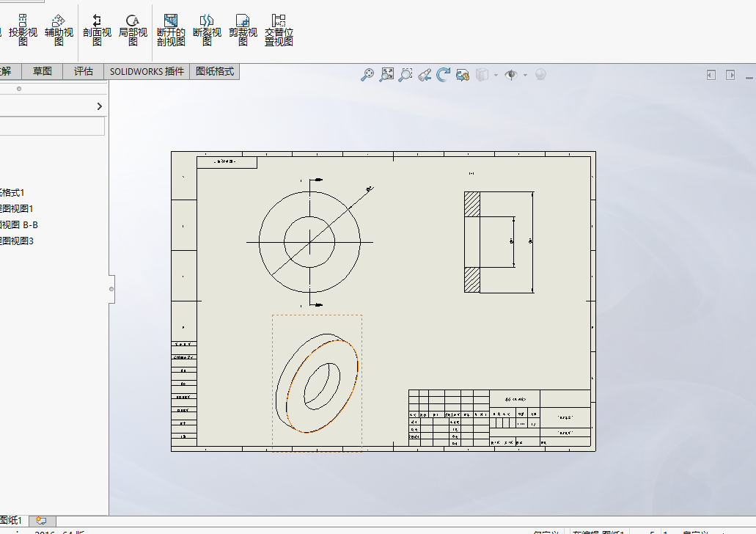The width and height of the screenshot is (756, 534).
Task: Click the outer diameter dimension in section view
Action: tap(532, 241)
